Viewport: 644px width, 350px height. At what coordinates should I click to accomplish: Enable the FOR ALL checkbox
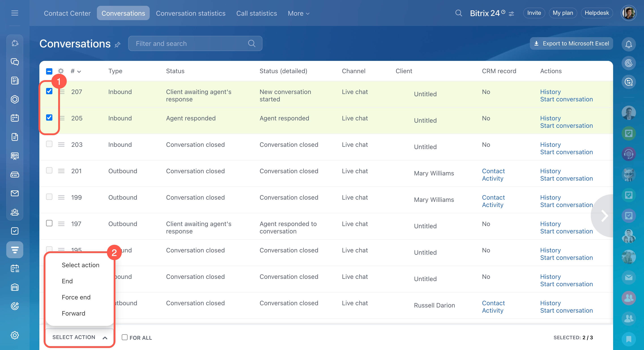point(124,337)
